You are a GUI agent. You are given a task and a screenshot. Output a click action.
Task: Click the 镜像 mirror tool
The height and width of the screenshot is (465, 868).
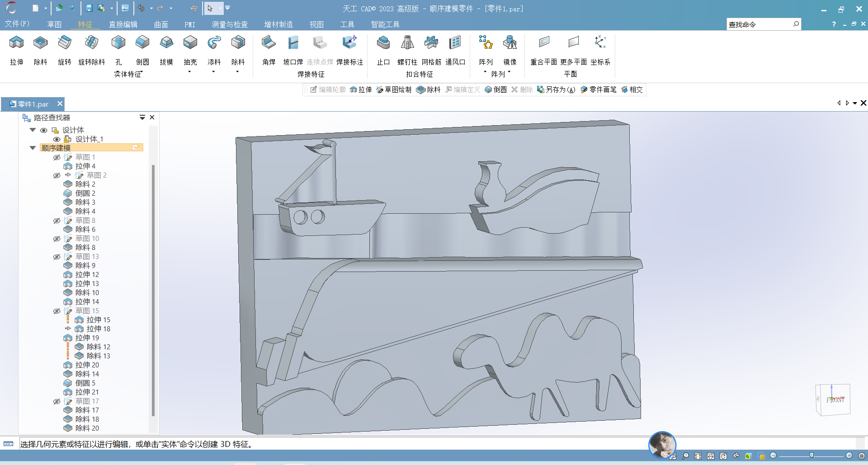point(510,50)
